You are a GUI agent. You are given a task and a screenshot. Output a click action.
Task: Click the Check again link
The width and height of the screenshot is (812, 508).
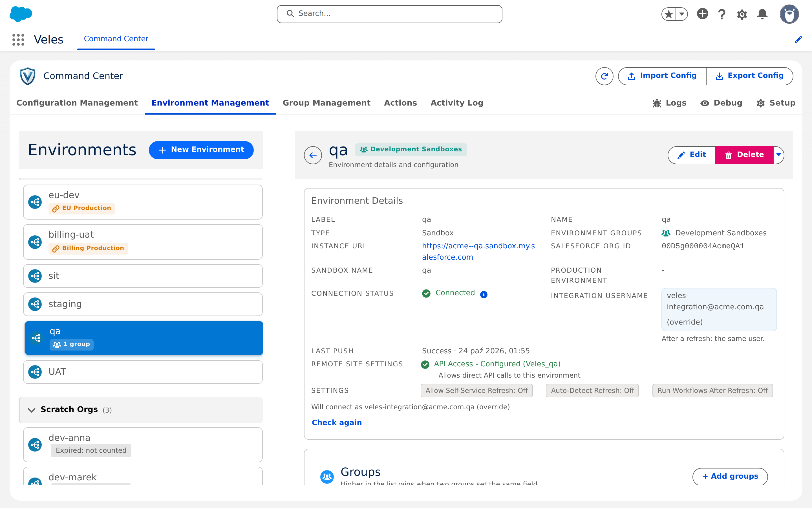(337, 423)
